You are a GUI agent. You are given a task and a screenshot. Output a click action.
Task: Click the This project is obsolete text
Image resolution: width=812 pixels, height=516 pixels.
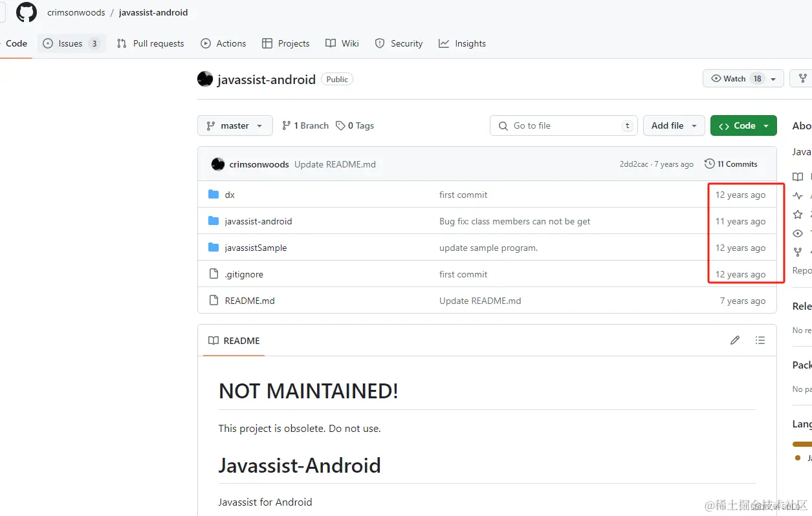click(x=300, y=428)
